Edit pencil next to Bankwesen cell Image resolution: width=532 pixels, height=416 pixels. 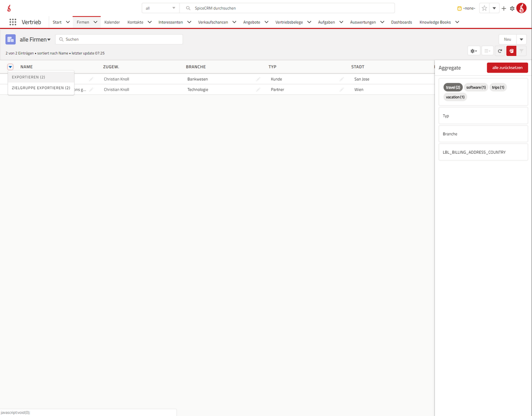pos(258,79)
